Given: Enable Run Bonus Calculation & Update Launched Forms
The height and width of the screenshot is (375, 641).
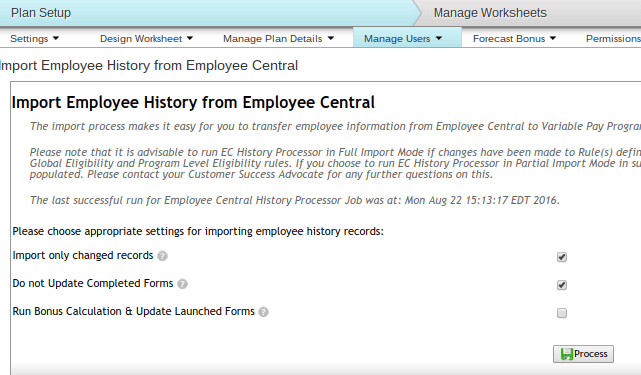Looking at the screenshot, I should click(562, 313).
